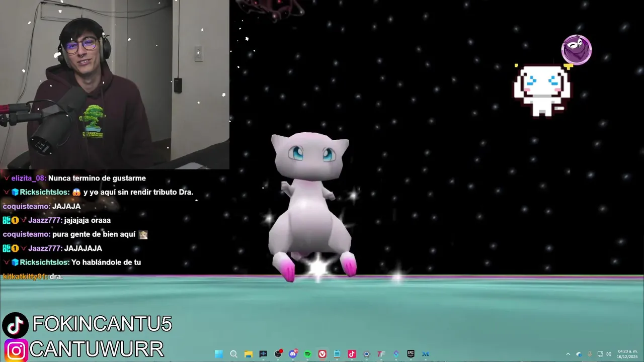Image resolution: width=644 pixels, height=362 pixels.
Task: Open taskbar Search magnifier
Action: (233, 354)
